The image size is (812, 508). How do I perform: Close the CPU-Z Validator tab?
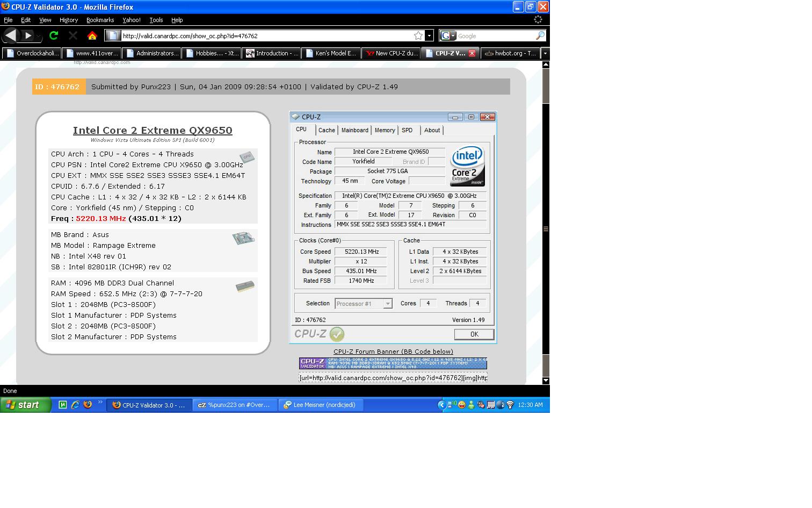click(x=472, y=53)
